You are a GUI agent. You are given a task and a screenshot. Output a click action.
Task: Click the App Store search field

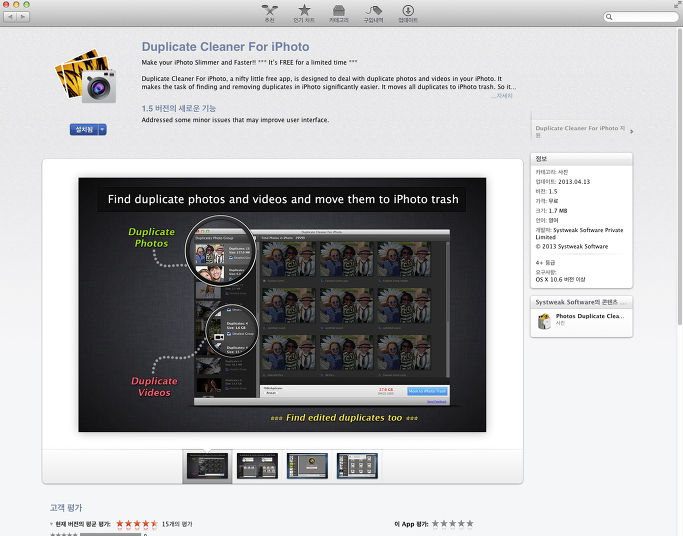click(641, 17)
